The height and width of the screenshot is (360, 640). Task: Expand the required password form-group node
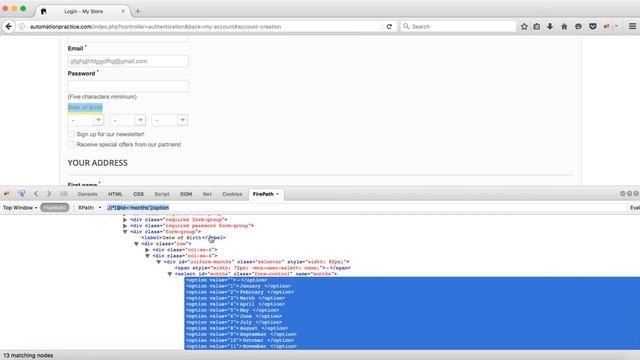tap(125, 226)
